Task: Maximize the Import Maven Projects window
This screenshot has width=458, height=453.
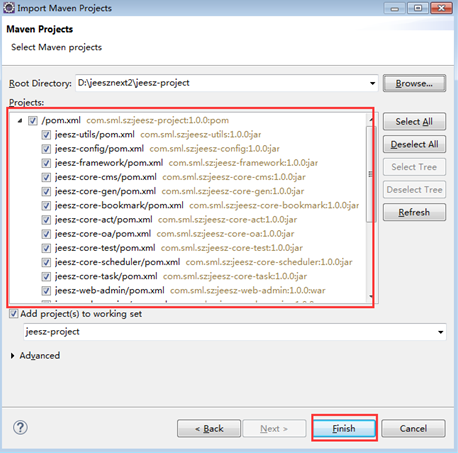Action: 418,8
